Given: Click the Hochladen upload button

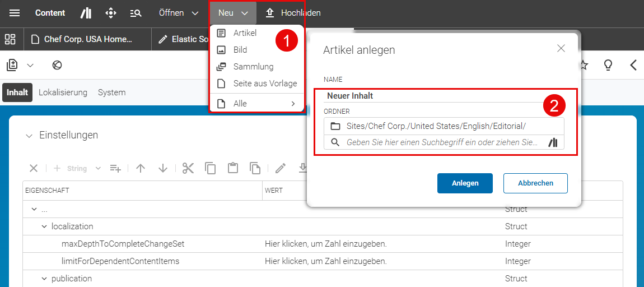Looking at the screenshot, I should [x=293, y=13].
